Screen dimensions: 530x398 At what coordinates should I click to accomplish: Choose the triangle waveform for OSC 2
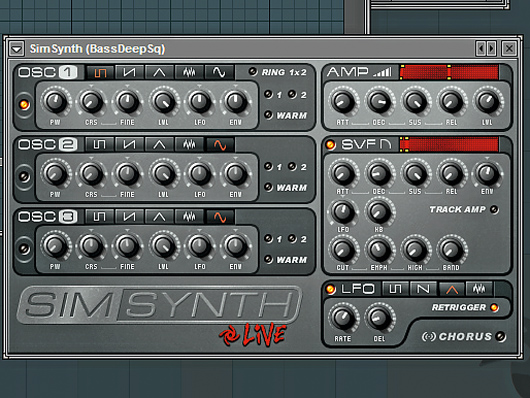(x=159, y=145)
